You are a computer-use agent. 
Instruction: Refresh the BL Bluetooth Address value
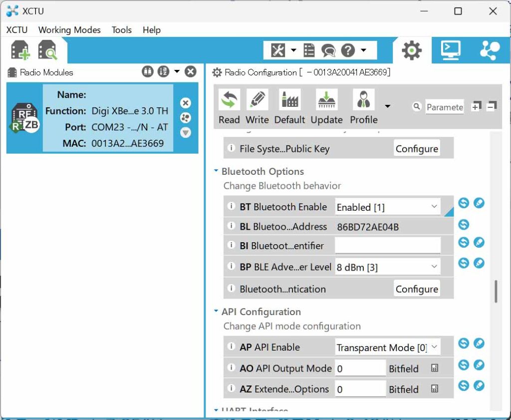(464, 224)
